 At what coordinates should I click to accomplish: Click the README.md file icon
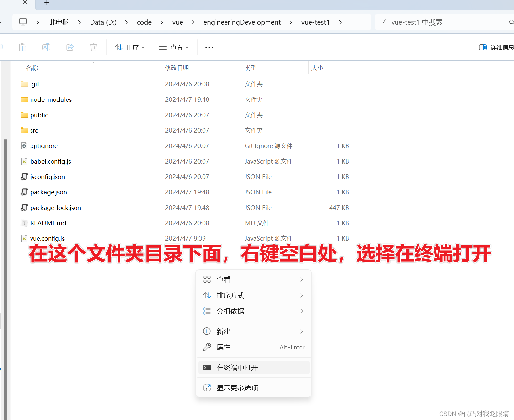pyautogui.click(x=24, y=223)
